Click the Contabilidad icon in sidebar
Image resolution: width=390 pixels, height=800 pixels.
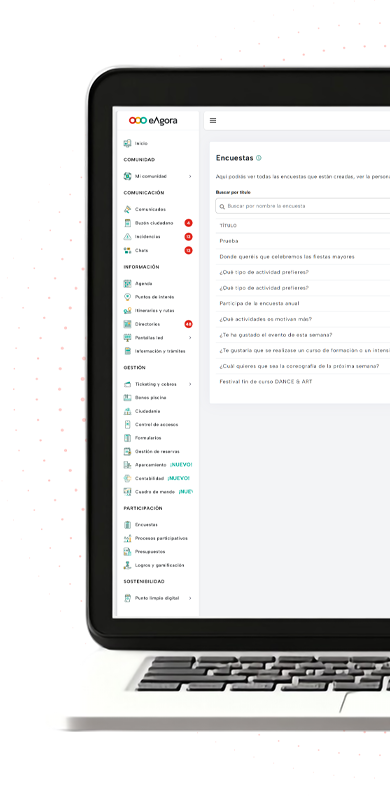click(x=128, y=479)
